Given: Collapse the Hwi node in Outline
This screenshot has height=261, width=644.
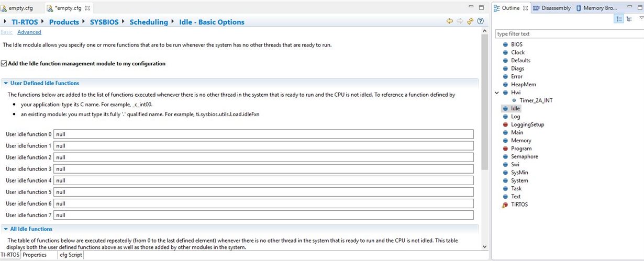Looking at the screenshot, I should click(x=497, y=93).
